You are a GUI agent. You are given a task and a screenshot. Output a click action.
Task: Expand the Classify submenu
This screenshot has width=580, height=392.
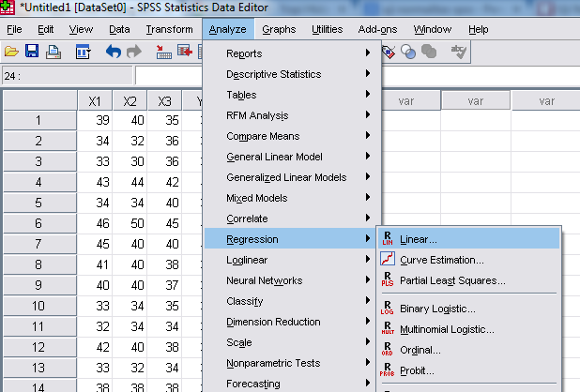click(x=290, y=301)
